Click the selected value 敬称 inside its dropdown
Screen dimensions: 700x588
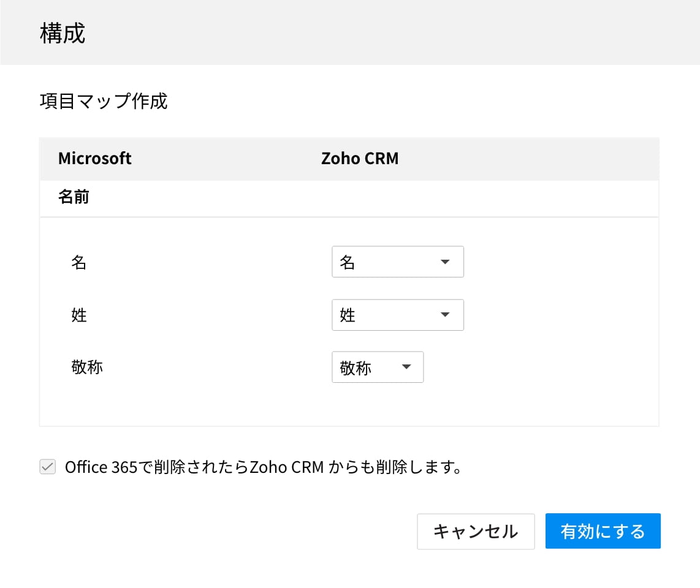[x=356, y=368]
